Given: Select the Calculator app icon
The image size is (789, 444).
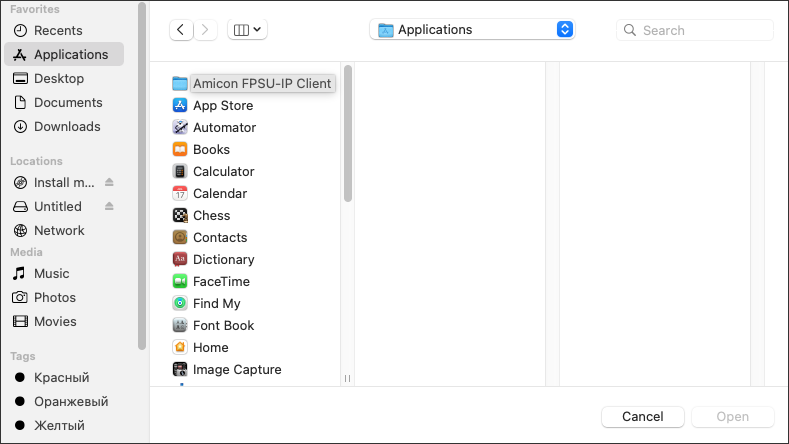Looking at the screenshot, I should click(x=180, y=172).
